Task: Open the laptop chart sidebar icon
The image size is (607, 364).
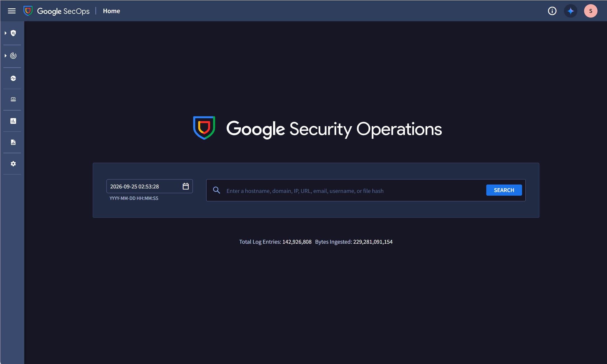Action: pyautogui.click(x=13, y=99)
